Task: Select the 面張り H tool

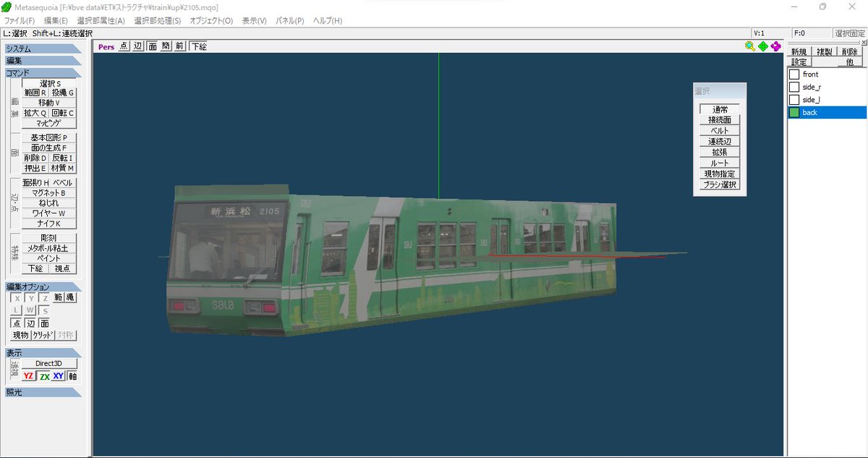Action: coord(35,183)
